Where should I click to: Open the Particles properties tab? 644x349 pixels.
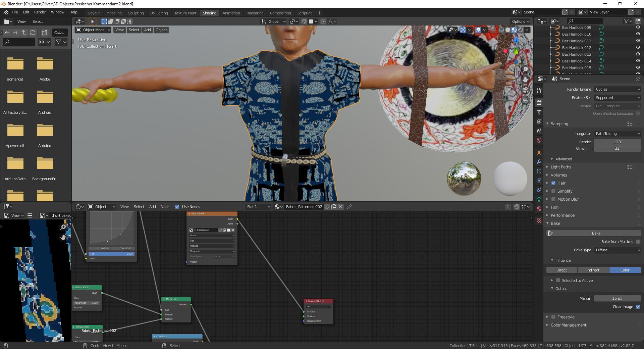(539, 171)
